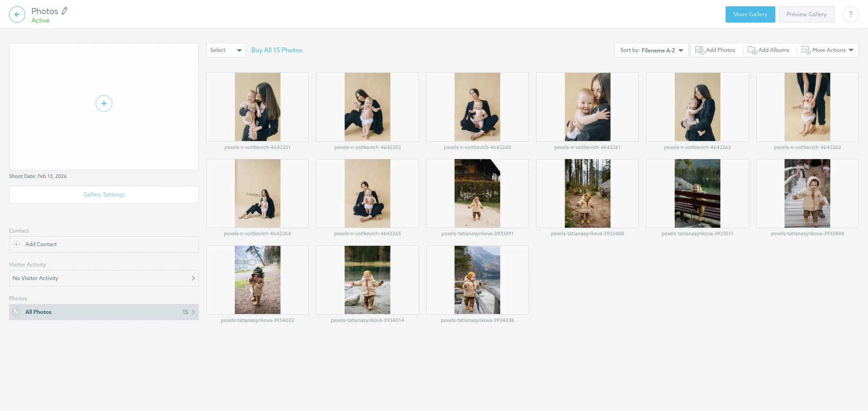Screen dimensions: 868x411
Task: Click the plus icon to add cover photo
Action: tap(104, 103)
